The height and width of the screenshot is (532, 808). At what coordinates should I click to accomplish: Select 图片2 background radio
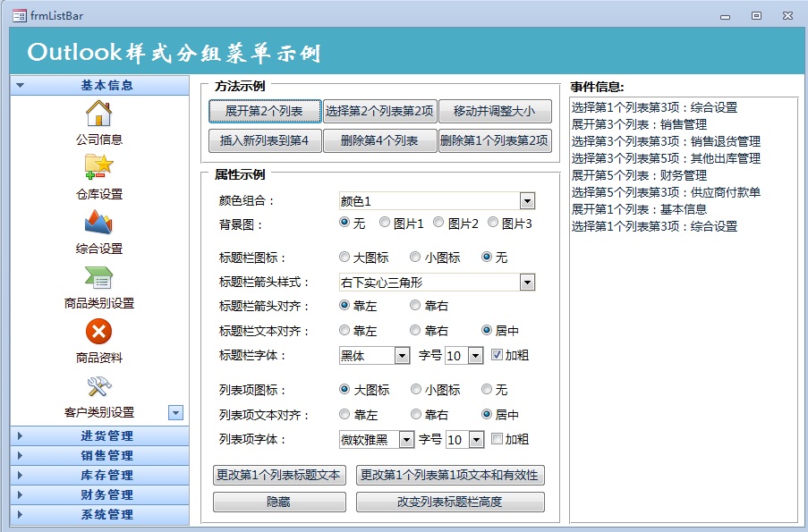pos(438,223)
